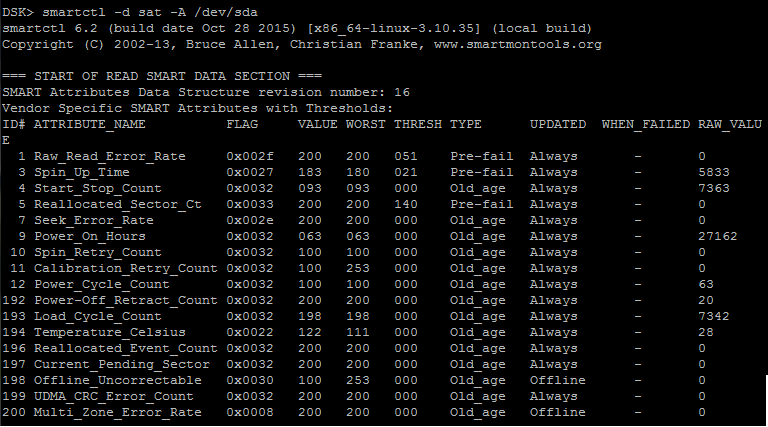
Task: Click the raw value 27162
Action: (x=718, y=236)
